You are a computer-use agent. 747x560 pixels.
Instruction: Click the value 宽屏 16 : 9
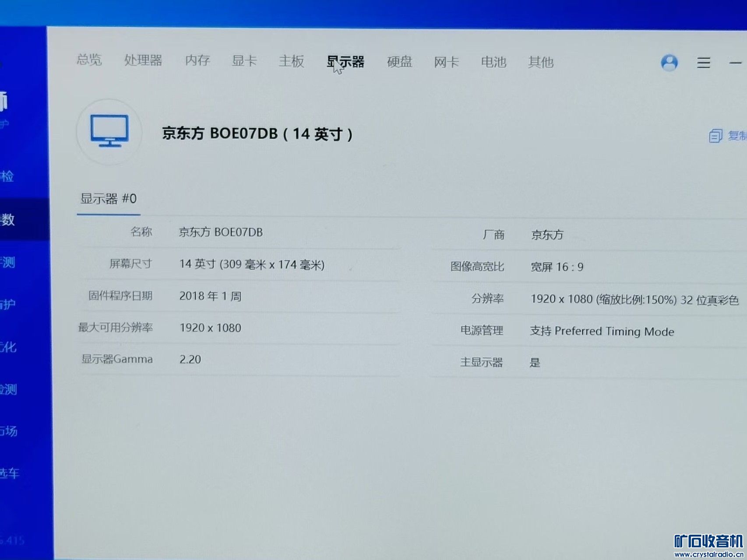point(557,267)
